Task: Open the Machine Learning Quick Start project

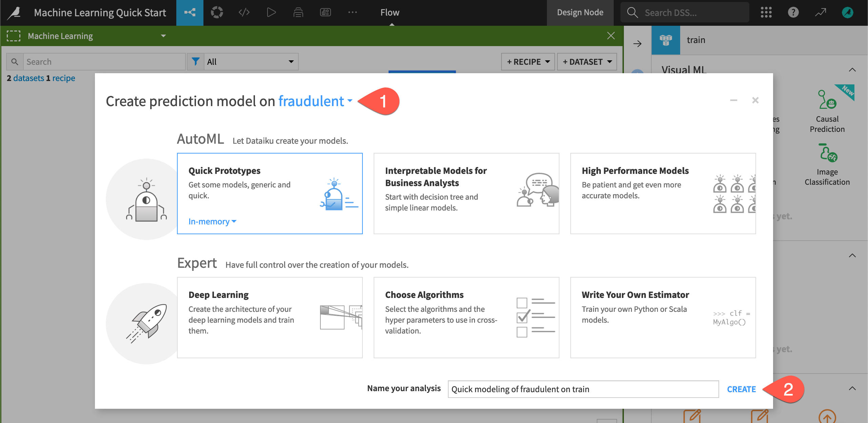Action: (x=100, y=13)
